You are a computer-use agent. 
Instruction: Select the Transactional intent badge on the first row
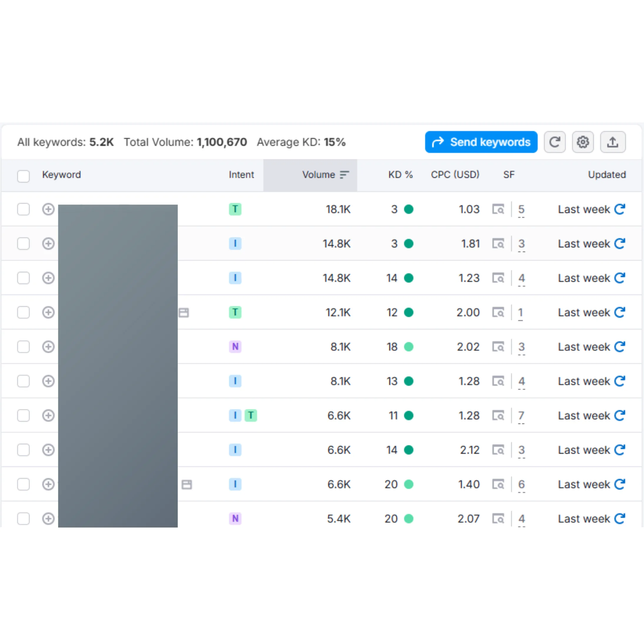(235, 209)
